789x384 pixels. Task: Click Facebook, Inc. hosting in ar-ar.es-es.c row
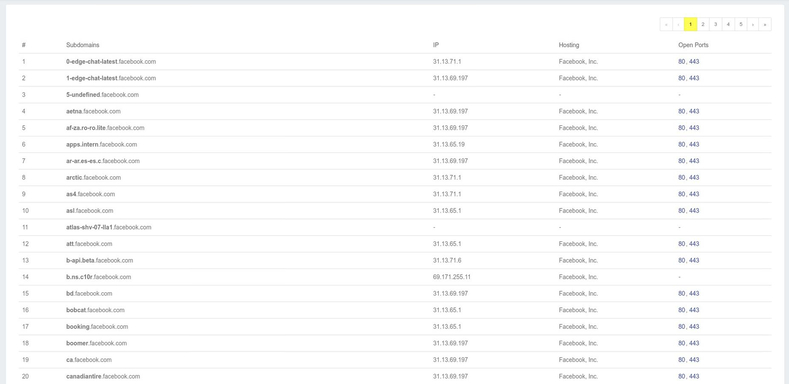(578, 161)
